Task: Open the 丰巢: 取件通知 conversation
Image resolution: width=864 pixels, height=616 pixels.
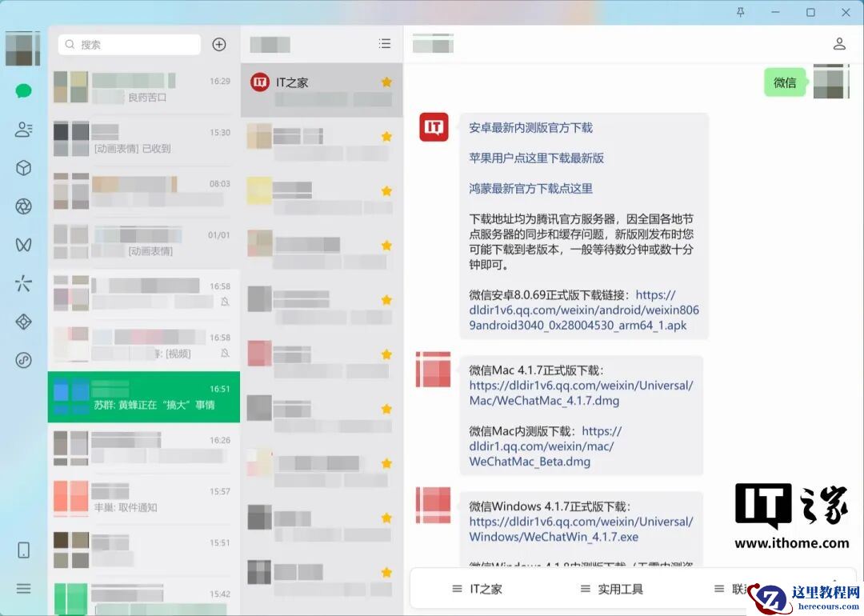Action: [x=144, y=499]
